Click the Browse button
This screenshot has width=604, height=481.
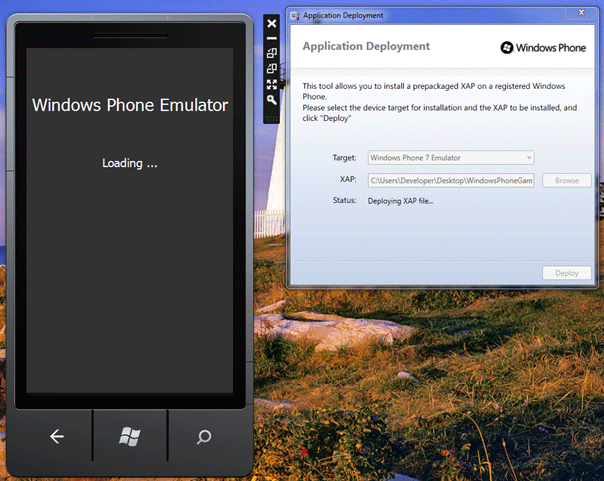click(567, 180)
